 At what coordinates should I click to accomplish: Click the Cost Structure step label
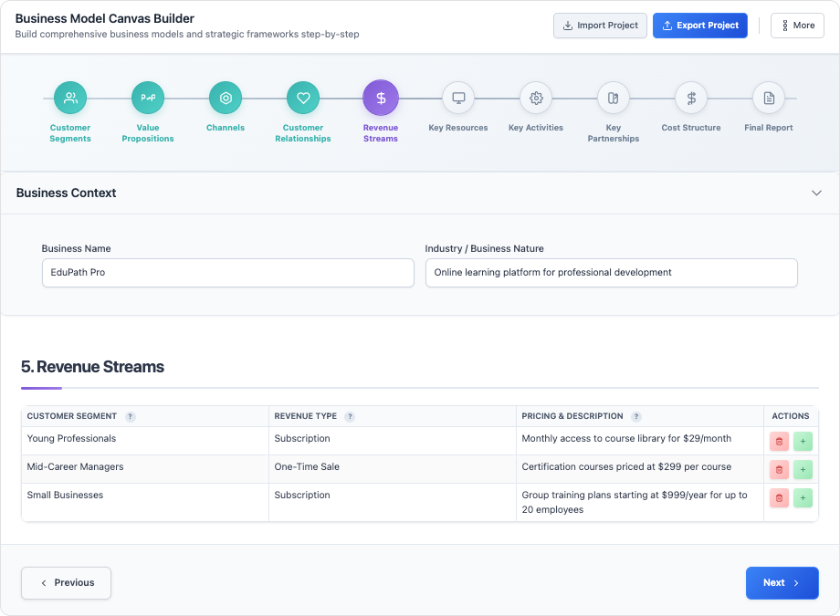(691, 128)
